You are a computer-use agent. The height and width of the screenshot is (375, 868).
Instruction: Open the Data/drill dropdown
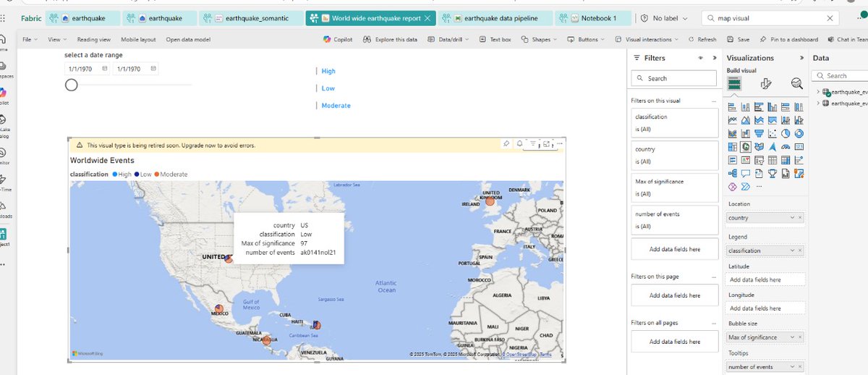(448, 40)
